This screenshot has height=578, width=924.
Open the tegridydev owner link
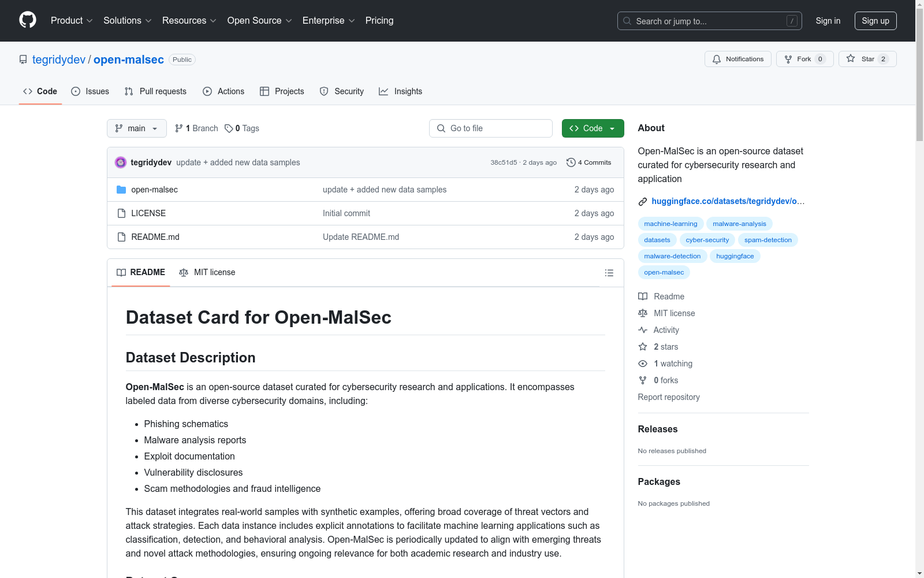coord(59,60)
